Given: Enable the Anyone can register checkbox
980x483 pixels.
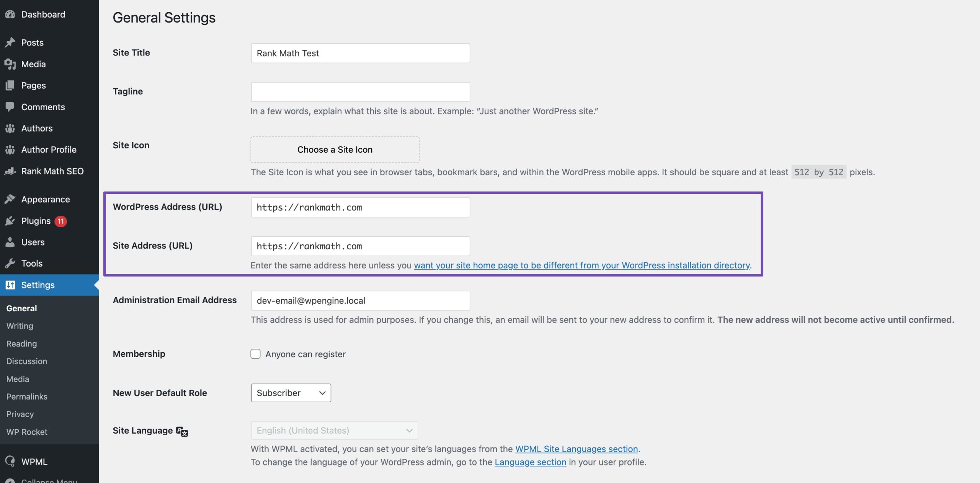Looking at the screenshot, I should (255, 354).
